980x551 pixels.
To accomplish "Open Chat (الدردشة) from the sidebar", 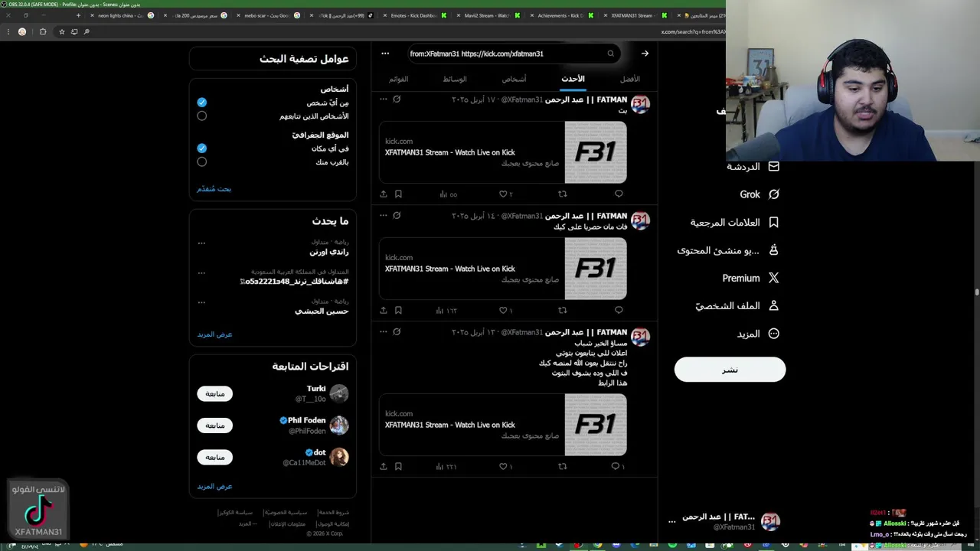I will (x=753, y=166).
